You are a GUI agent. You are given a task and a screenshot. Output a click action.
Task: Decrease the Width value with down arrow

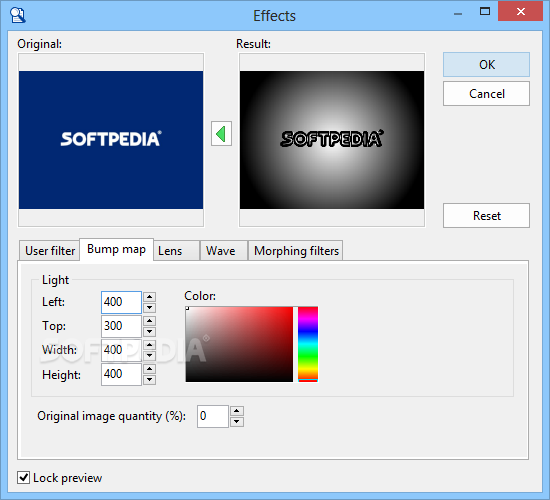(149, 356)
